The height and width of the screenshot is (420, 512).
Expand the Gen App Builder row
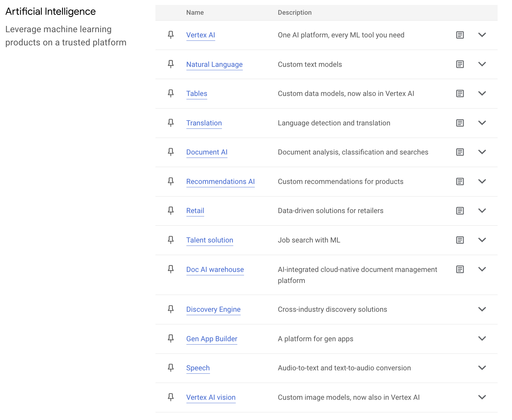[x=482, y=338]
